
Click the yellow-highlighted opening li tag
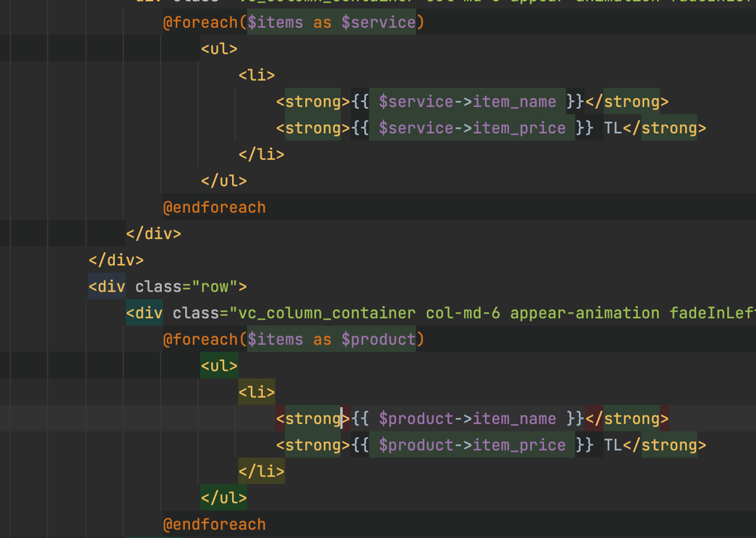256,392
